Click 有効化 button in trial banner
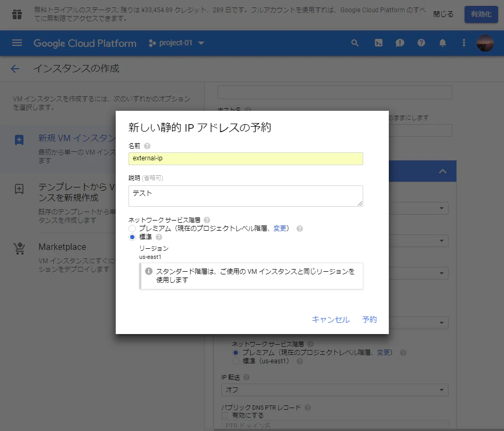The image size is (504, 431). (x=481, y=14)
